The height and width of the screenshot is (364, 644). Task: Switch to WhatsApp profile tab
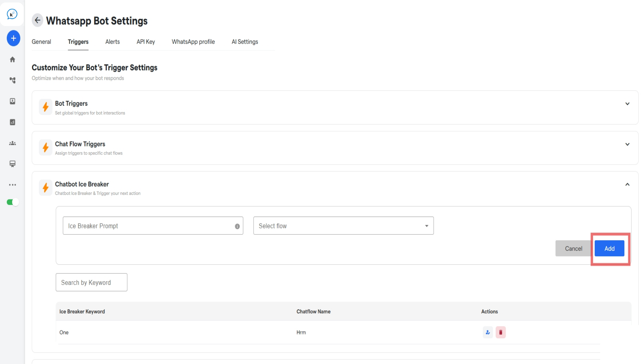click(193, 42)
